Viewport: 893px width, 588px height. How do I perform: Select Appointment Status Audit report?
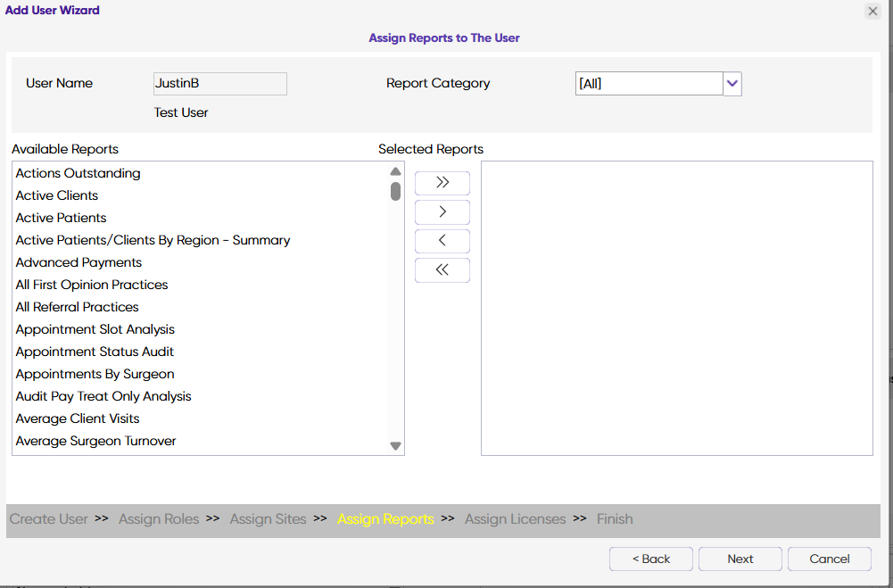coord(201,352)
